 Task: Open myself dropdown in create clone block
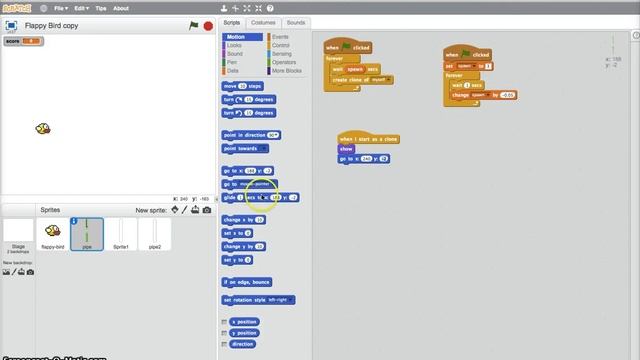(389, 80)
